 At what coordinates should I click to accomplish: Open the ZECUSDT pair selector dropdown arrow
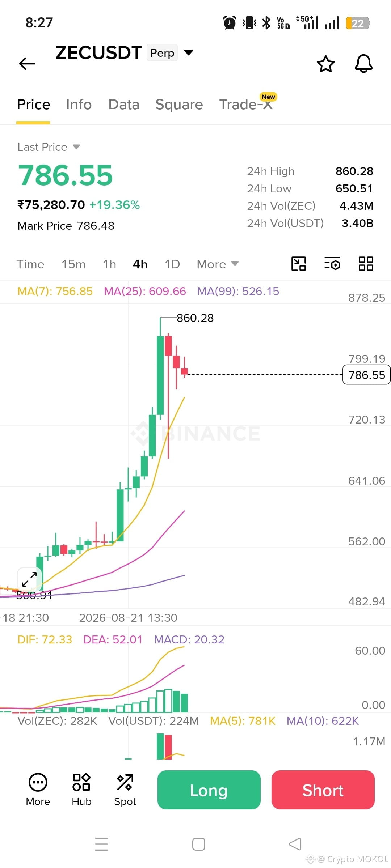pyautogui.click(x=189, y=52)
